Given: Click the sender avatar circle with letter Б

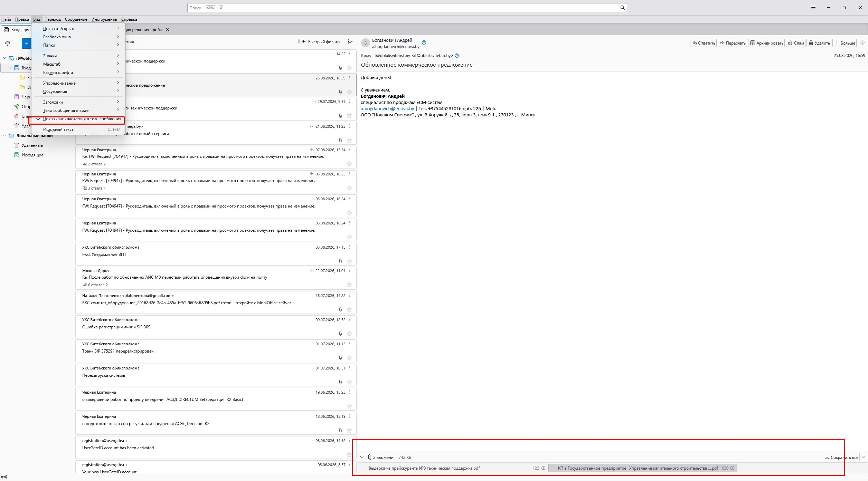Looking at the screenshot, I should (365, 43).
